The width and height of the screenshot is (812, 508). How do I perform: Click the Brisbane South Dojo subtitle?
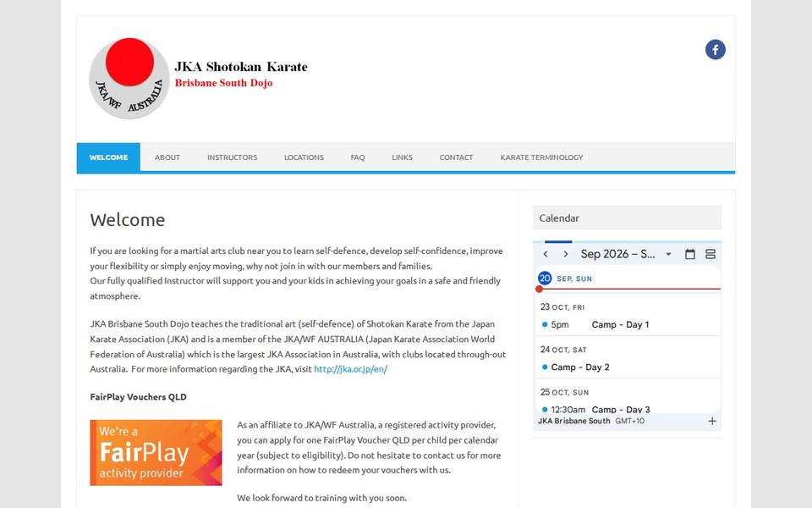coord(223,83)
